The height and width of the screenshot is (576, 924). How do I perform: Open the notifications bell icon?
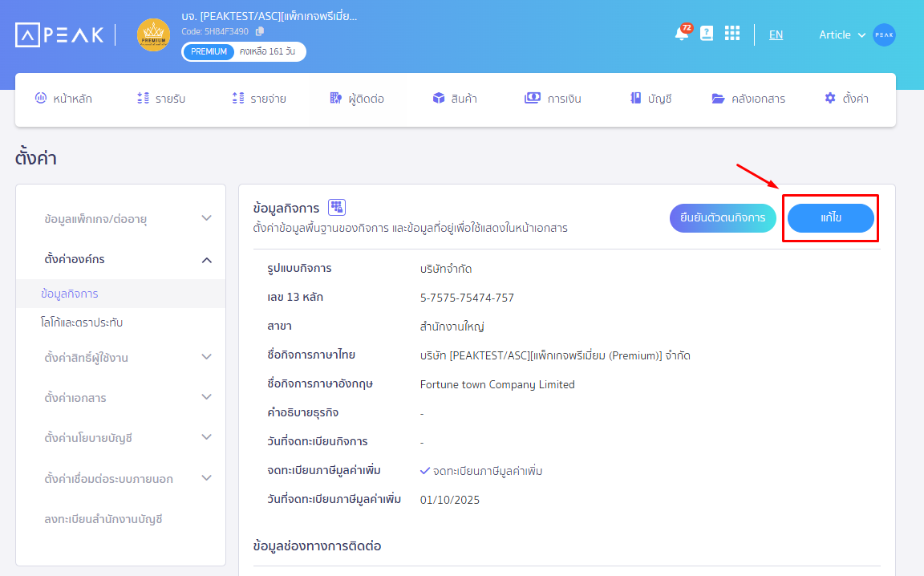point(681,34)
